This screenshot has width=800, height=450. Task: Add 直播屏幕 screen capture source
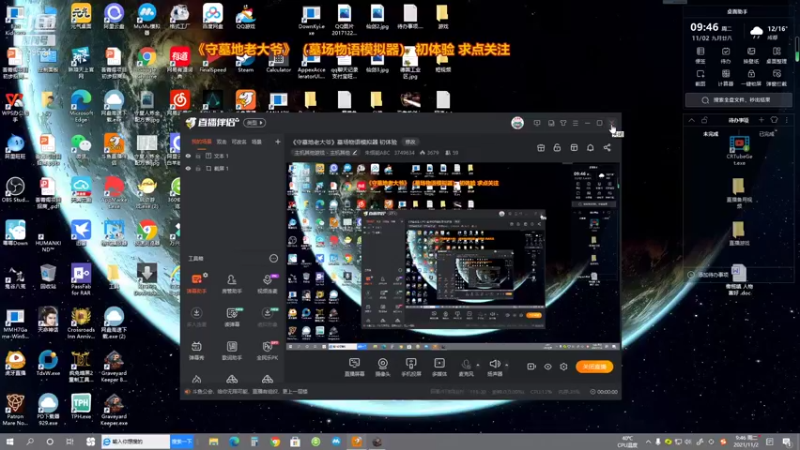tap(354, 367)
